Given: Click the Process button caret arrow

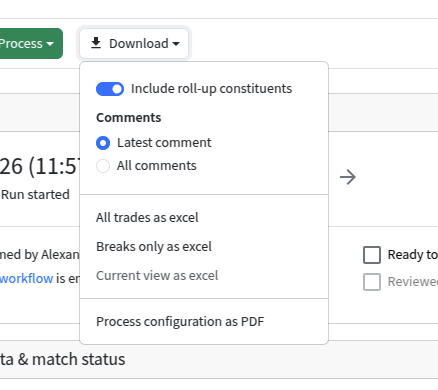Looking at the screenshot, I should click(50, 44).
